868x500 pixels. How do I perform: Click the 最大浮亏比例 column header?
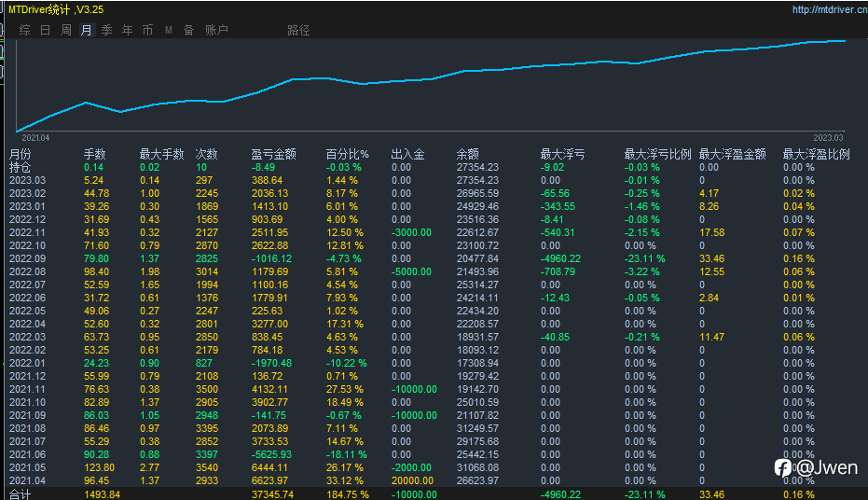(657, 154)
